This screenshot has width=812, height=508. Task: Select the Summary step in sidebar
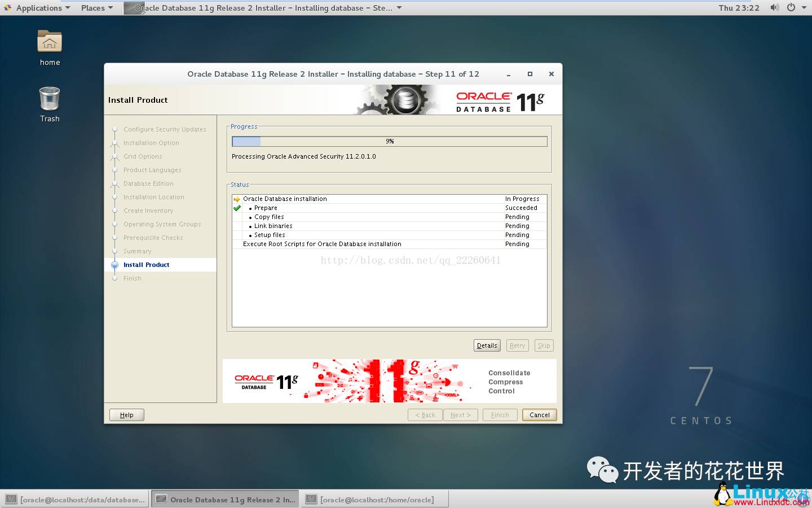(137, 251)
